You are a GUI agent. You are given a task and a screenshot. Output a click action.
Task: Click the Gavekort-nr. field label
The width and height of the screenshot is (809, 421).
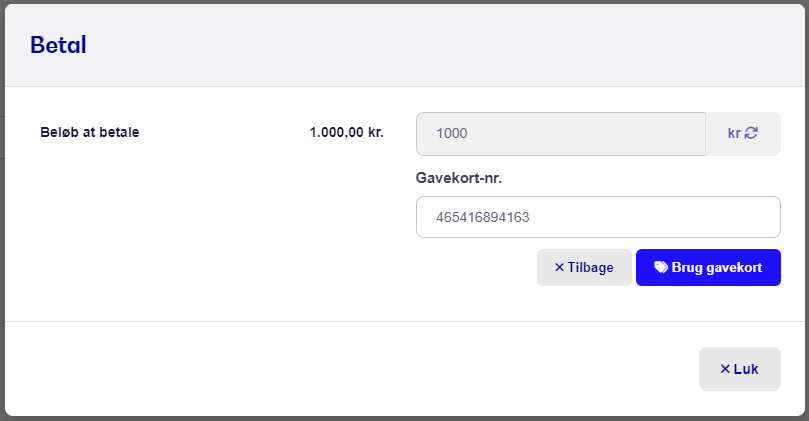point(459,178)
